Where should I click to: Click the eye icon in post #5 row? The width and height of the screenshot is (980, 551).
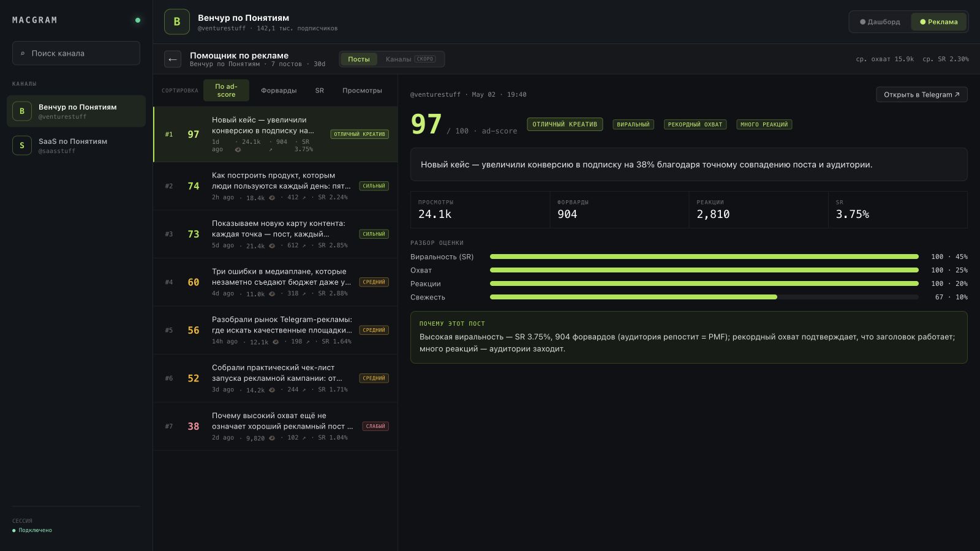point(276,342)
